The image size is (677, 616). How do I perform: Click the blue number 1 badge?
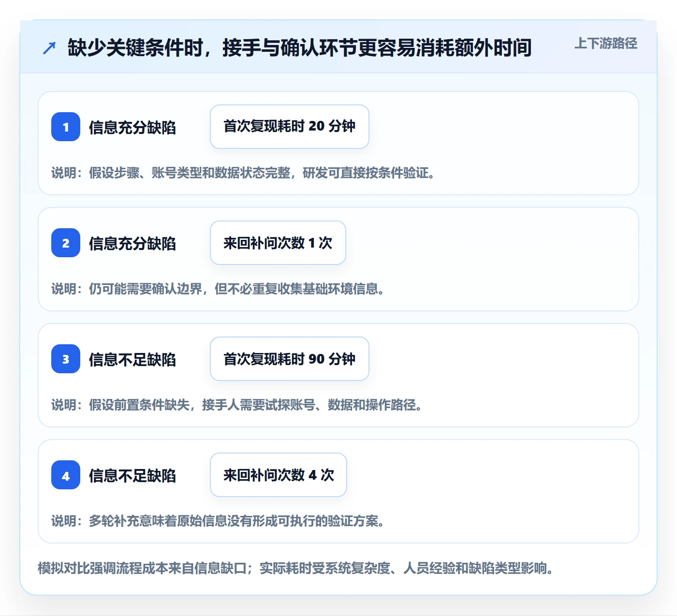tap(66, 127)
